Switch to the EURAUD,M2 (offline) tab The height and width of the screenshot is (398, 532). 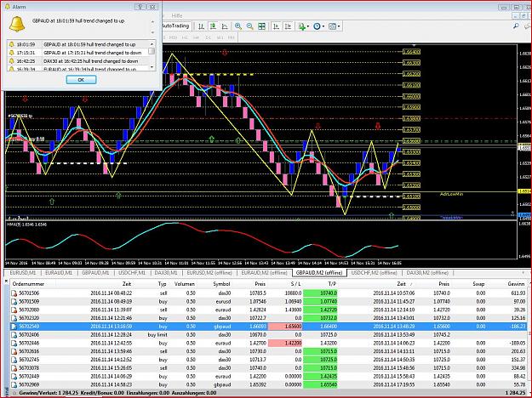266,273
